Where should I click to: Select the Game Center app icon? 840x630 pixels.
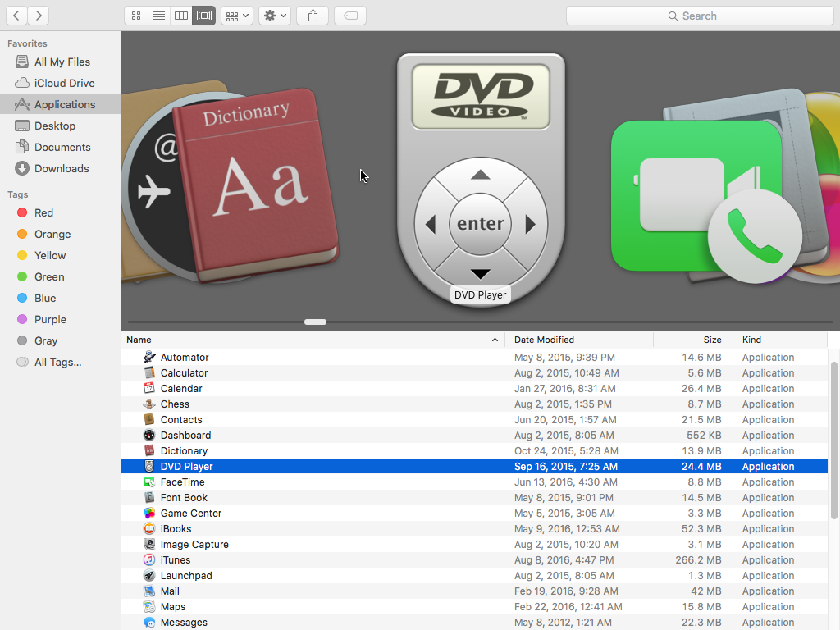pyautogui.click(x=149, y=513)
